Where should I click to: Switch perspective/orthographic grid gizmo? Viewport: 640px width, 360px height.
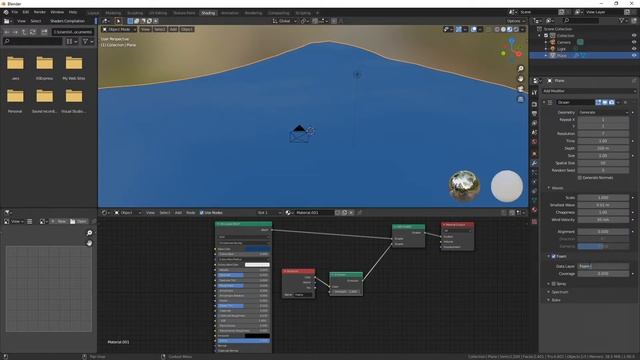pyautogui.click(x=520, y=99)
